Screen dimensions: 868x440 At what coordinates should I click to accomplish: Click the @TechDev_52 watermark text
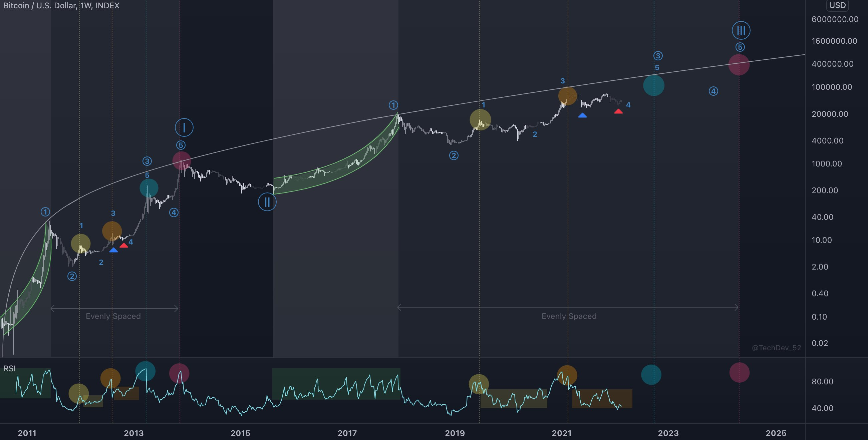tap(776, 348)
